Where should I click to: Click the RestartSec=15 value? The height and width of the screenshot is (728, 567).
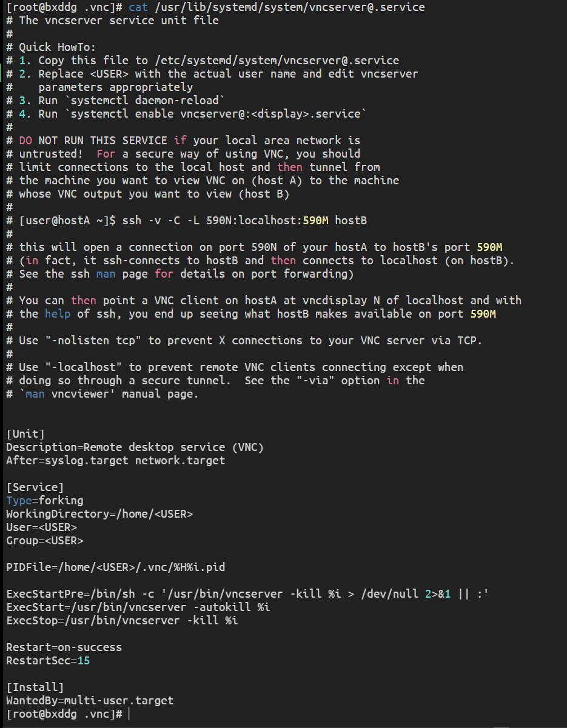[84, 661]
